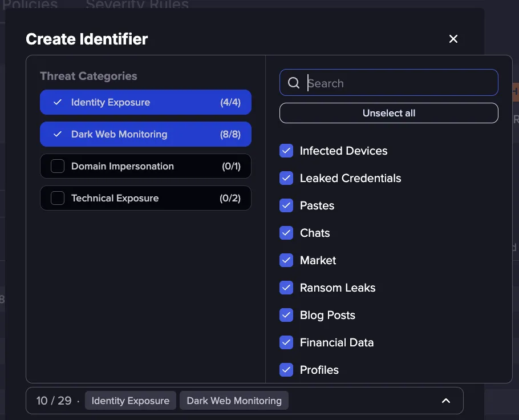The width and height of the screenshot is (519, 420).
Task: Click the magnifier icon in the search box
Action: coord(294,83)
